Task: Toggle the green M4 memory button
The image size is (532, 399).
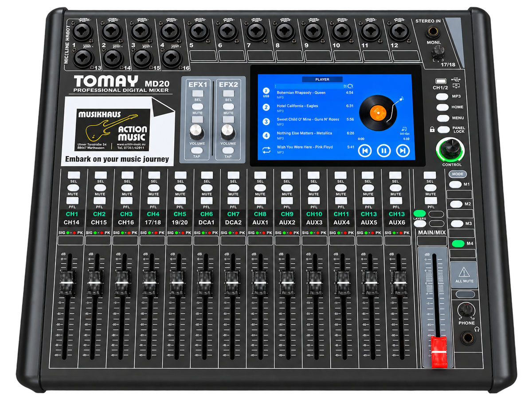Action: [x=458, y=243]
